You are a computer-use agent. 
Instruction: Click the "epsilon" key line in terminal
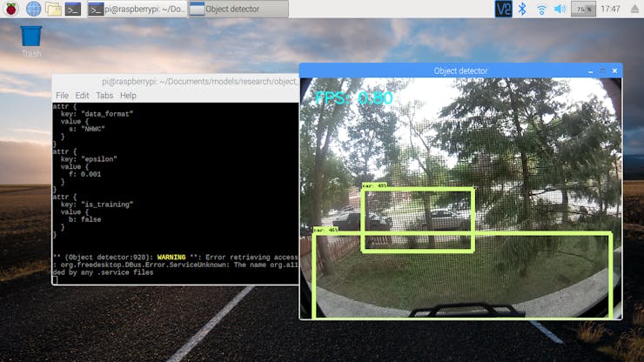89,159
